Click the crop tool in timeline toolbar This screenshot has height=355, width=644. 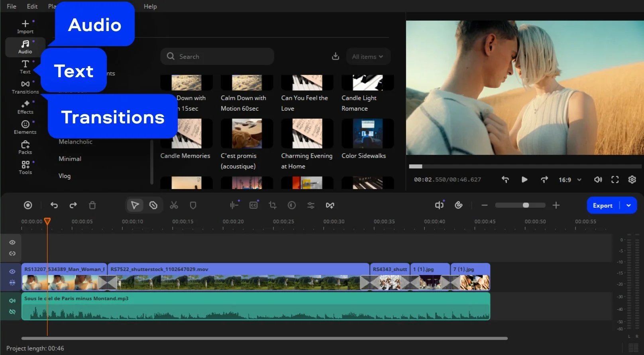pyautogui.click(x=273, y=205)
